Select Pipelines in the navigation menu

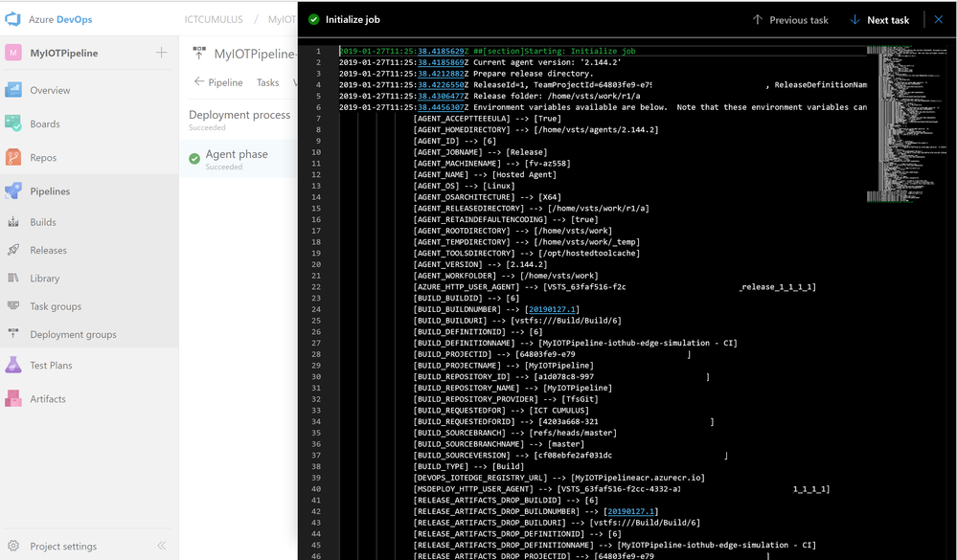(50, 190)
